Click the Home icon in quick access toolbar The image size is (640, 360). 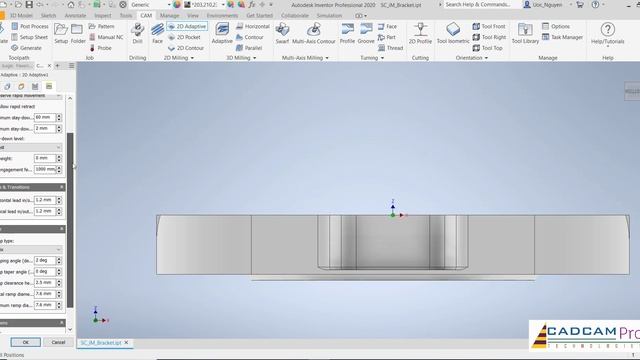[71, 5]
